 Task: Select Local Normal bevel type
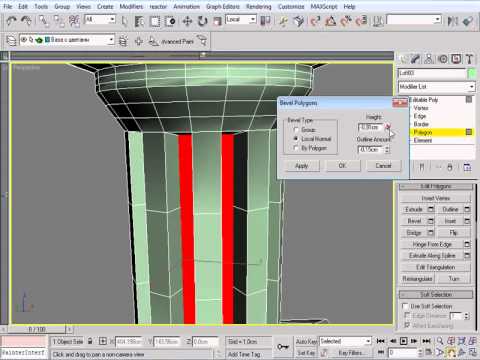tap(295, 139)
